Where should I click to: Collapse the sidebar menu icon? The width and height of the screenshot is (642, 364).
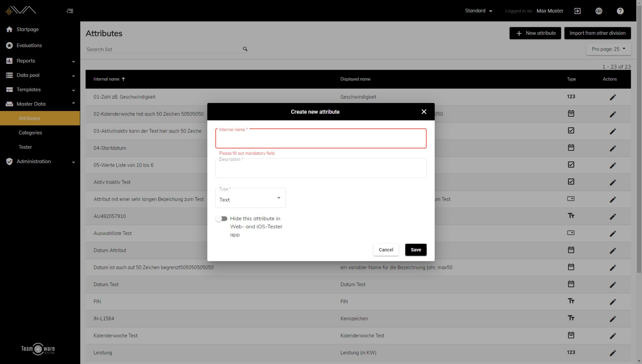[x=70, y=11]
